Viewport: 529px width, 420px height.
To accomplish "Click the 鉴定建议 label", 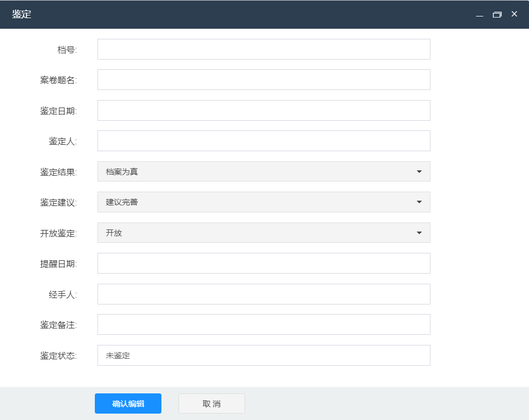I will pyautogui.click(x=59, y=202).
